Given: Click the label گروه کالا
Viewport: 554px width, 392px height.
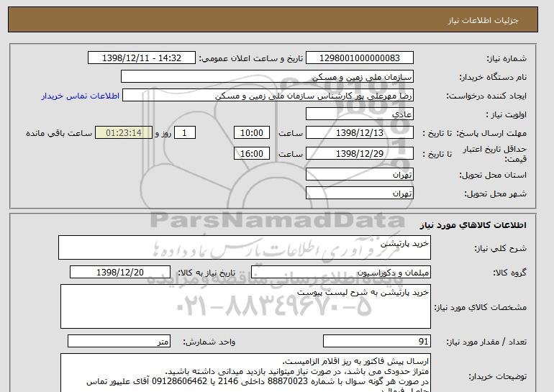Looking at the screenshot, I should (x=510, y=273).
